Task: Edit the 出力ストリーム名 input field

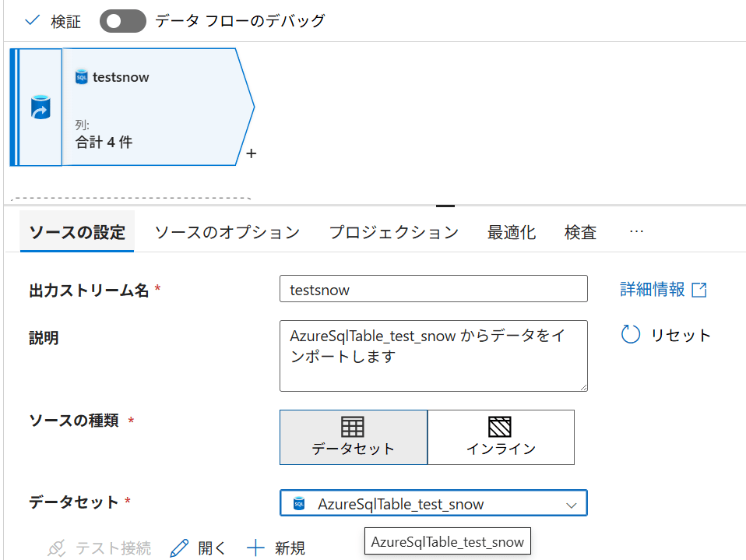Action: pos(434,289)
